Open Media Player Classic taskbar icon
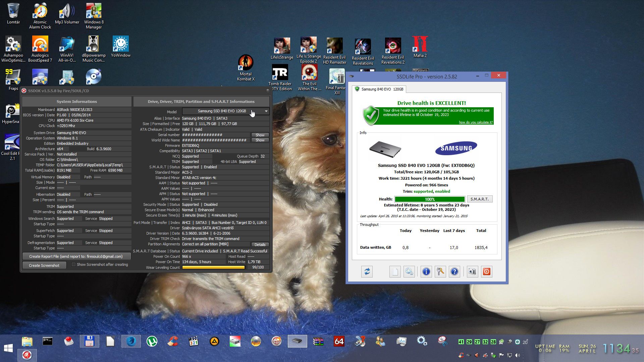 pos(194,341)
